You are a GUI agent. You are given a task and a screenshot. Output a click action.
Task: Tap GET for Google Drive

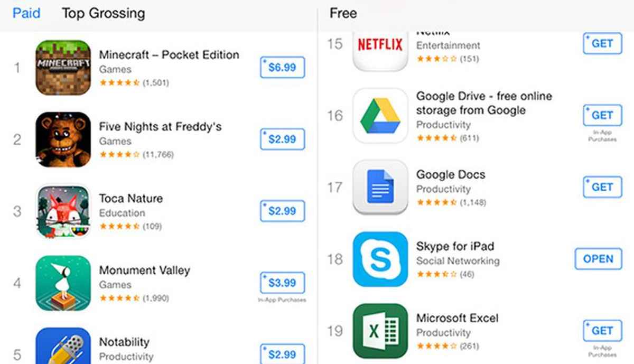tap(602, 115)
